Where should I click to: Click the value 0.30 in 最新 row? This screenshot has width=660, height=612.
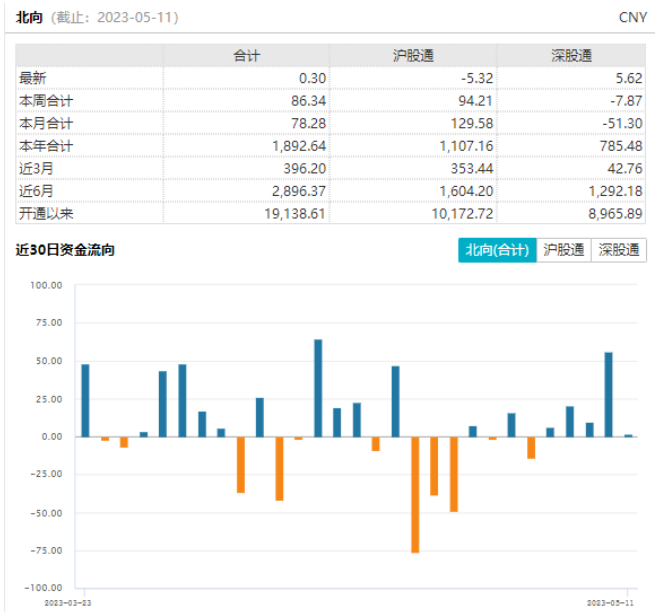pos(312,78)
